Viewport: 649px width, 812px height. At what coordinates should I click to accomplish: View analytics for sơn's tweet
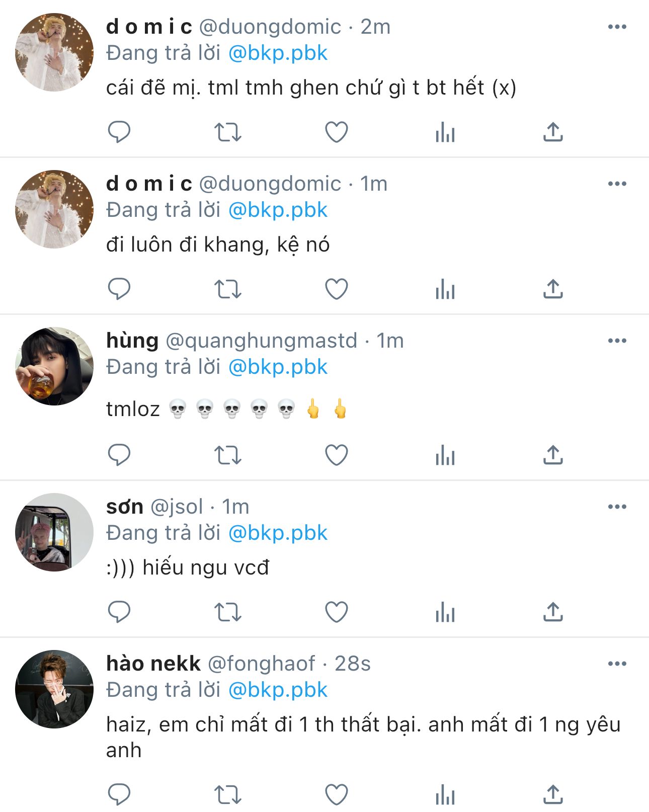pyautogui.click(x=445, y=612)
